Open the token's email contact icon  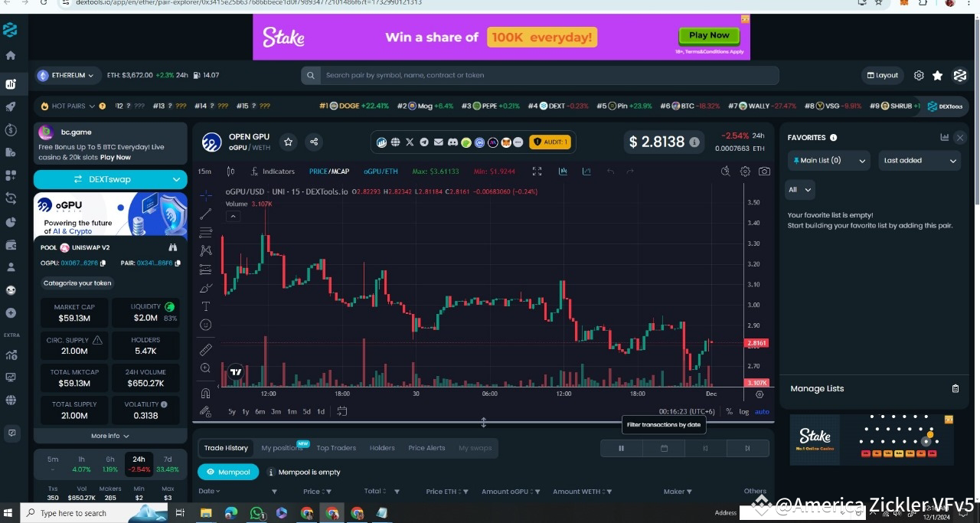tap(438, 142)
